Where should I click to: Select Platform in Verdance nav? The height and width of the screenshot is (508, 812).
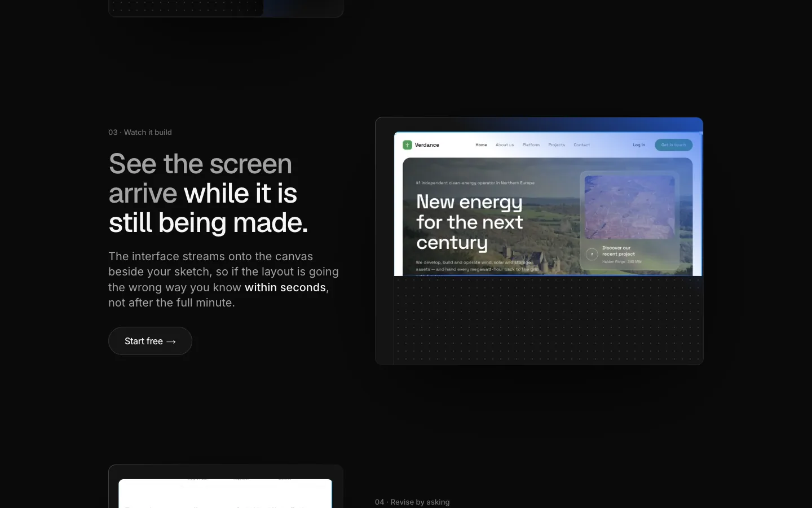(x=531, y=145)
